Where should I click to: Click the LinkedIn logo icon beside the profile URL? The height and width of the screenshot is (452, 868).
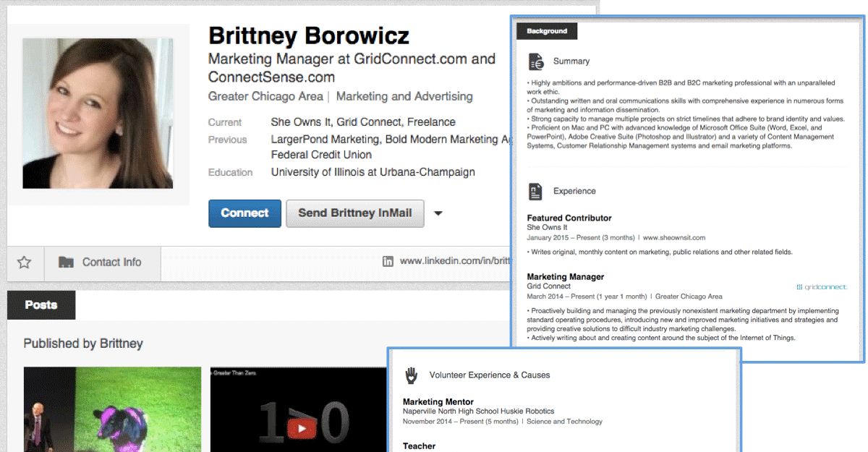tap(388, 262)
